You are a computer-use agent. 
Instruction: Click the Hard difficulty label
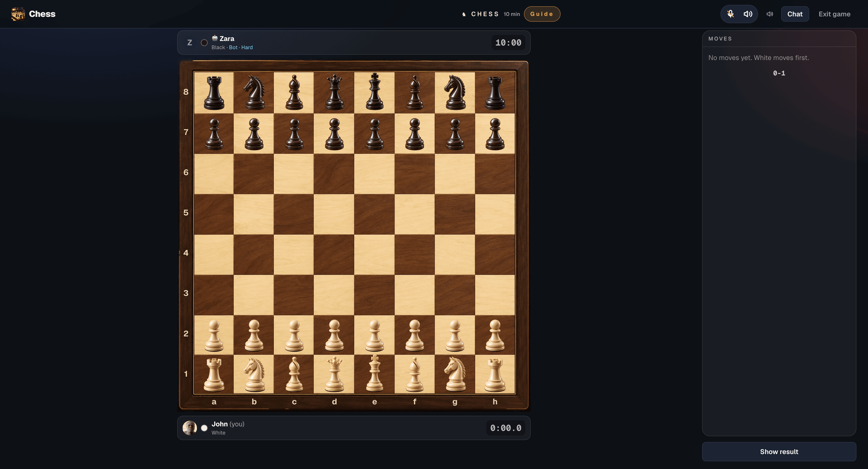tap(247, 47)
